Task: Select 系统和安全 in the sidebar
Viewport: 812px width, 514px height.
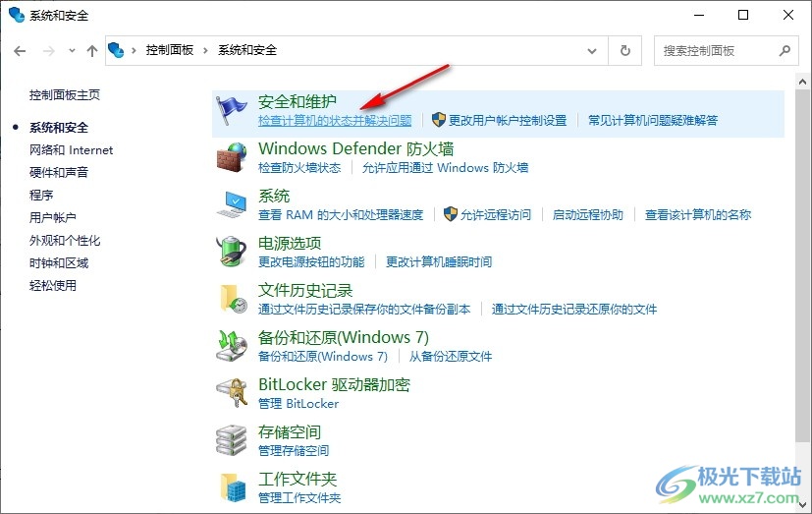Action: click(x=59, y=128)
